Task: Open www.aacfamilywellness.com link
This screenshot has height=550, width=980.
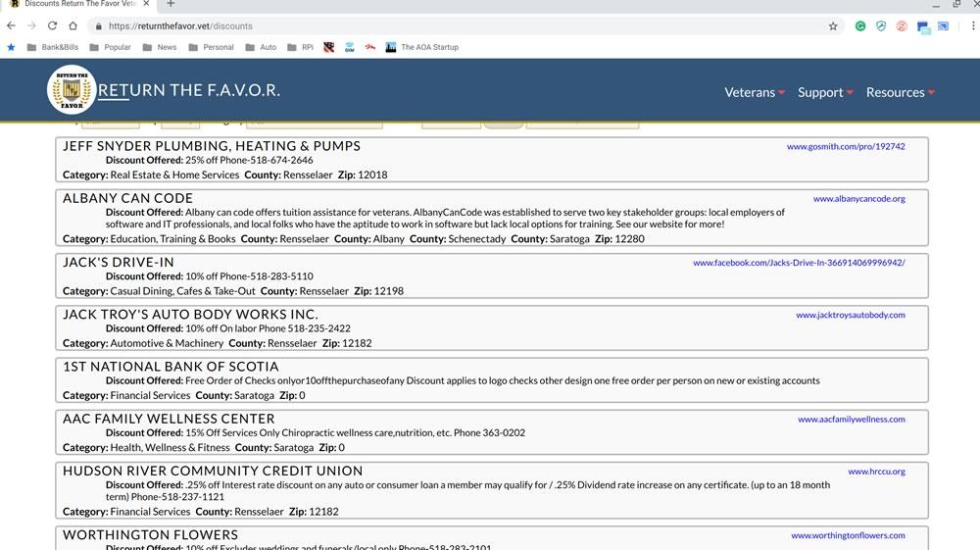Action: click(x=852, y=420)
